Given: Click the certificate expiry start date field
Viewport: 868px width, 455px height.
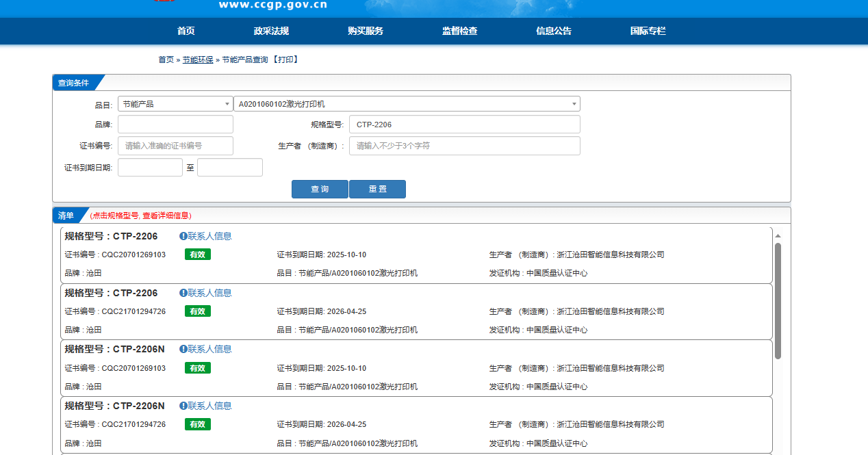Looking at the screenshot, I should coord(150,168).
